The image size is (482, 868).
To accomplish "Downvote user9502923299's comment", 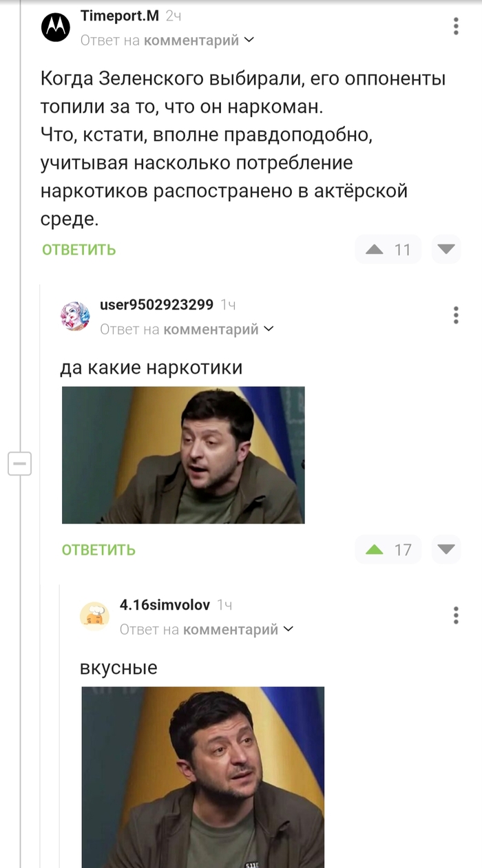I will [446, 549].
